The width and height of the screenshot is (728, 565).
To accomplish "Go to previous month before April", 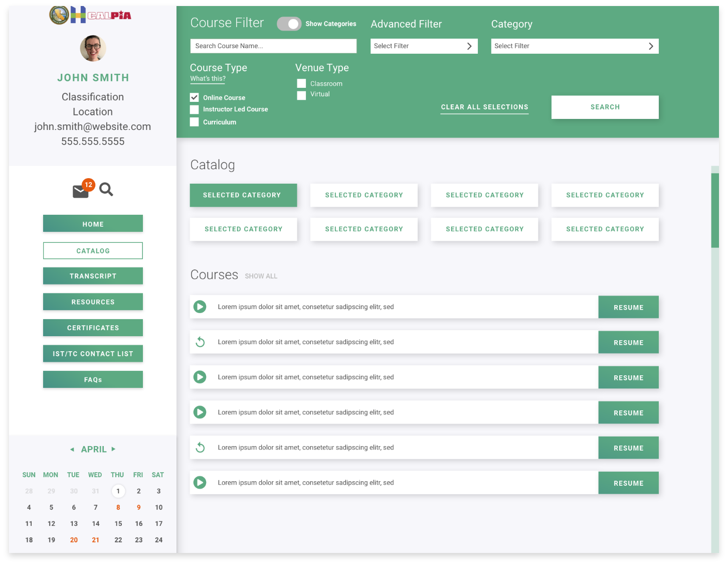I will click(72, 449).
